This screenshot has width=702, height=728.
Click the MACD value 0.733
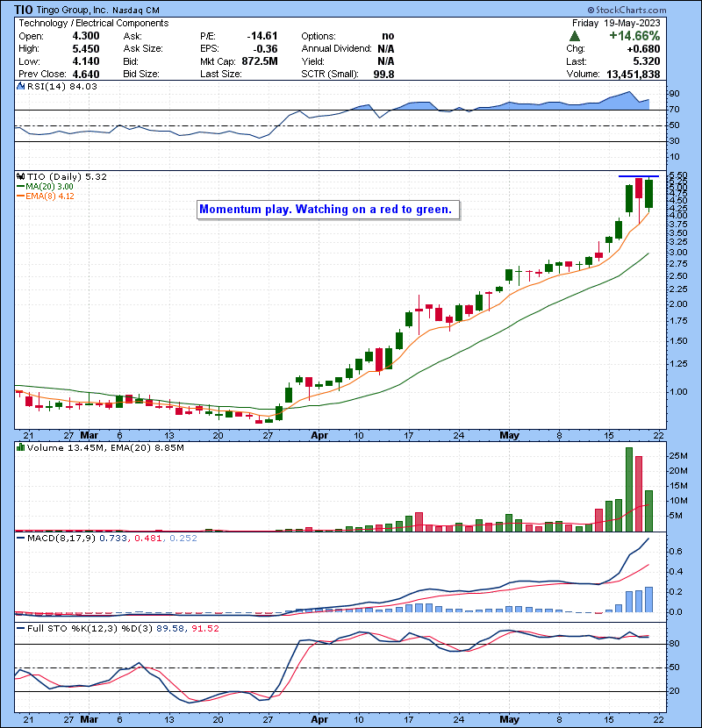[113, 539]
